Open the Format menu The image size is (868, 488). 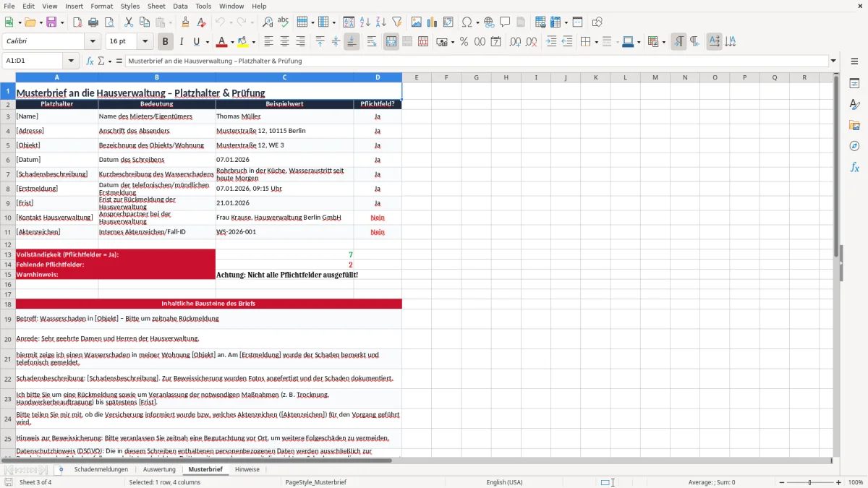(x=102, y=6)
